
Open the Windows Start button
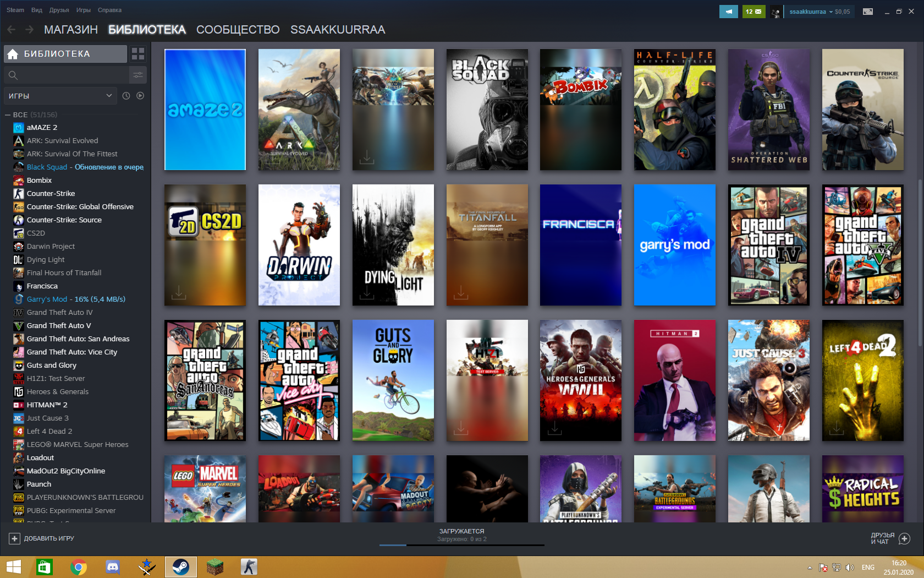13,567
